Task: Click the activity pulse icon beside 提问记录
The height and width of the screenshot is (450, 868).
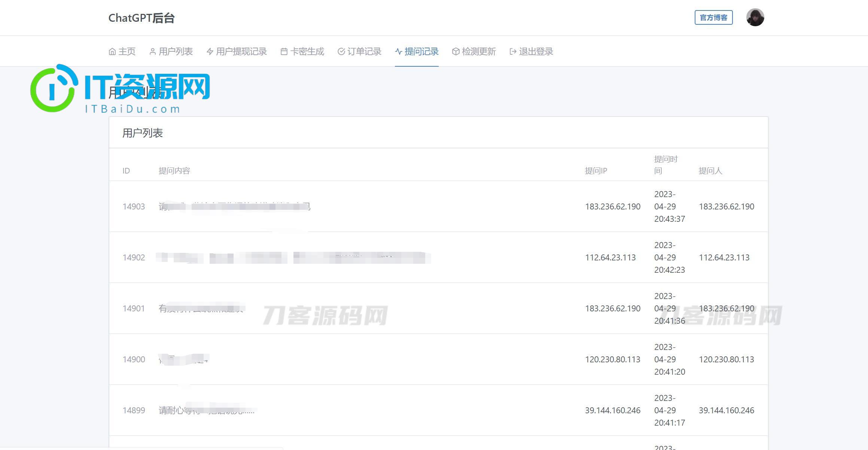Action: 399,52
